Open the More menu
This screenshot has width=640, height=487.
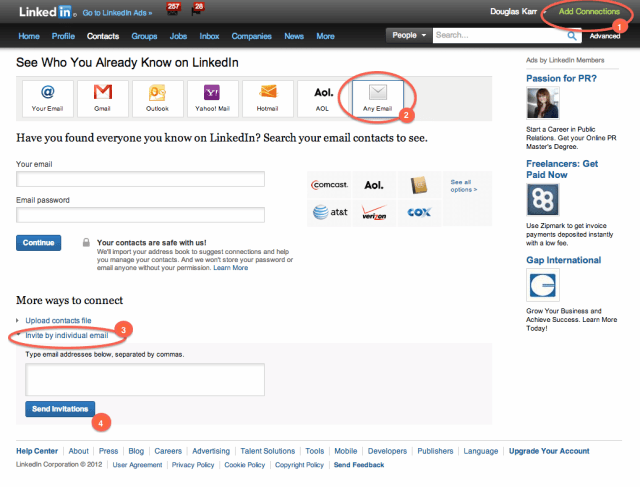pyautogui.click(x=325, y=36)
